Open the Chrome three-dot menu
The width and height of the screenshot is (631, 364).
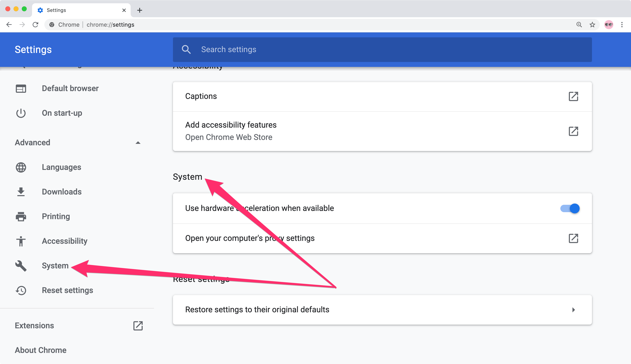click(622, 24)
